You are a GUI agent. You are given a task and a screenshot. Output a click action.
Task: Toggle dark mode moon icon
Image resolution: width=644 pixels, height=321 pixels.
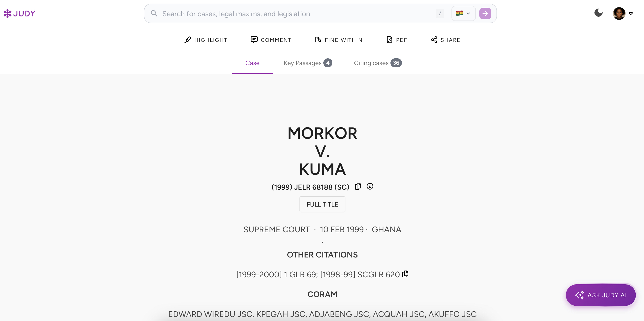(x=598, y=13)
